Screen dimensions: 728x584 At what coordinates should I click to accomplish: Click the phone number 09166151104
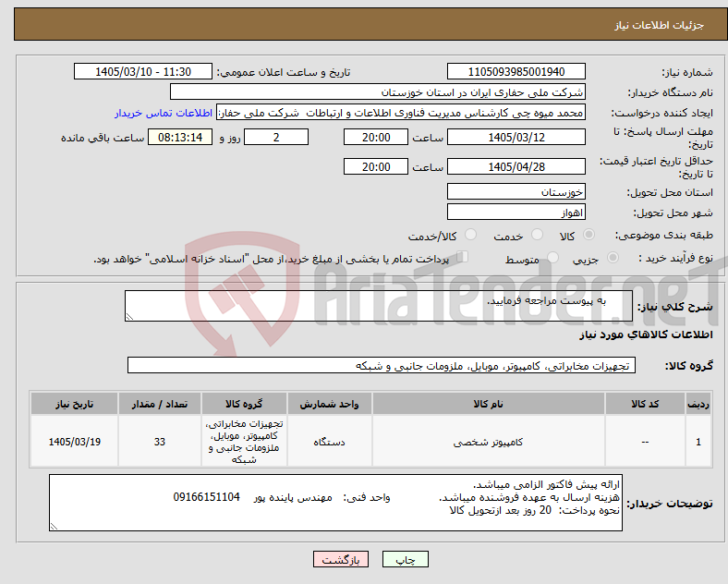[x=207, y=497]
